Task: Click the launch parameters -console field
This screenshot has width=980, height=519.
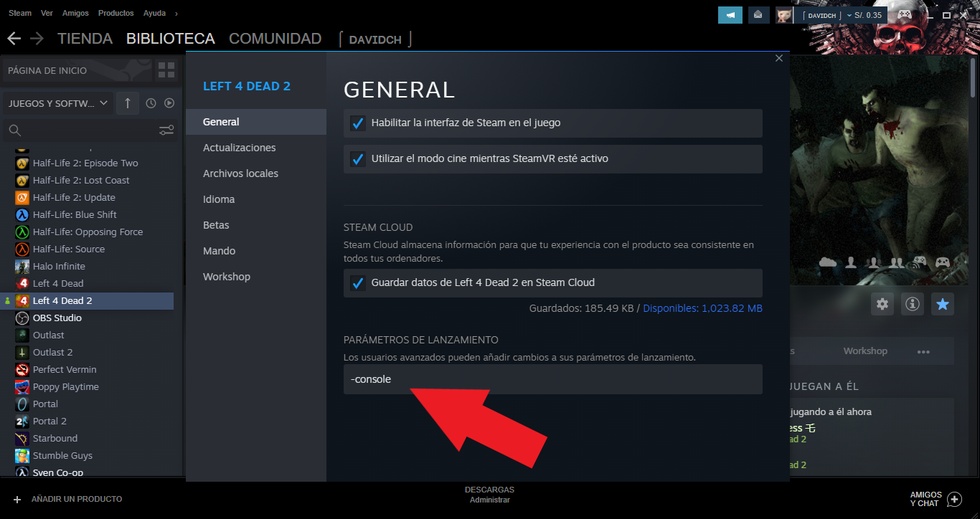Action: click(552, 379)
